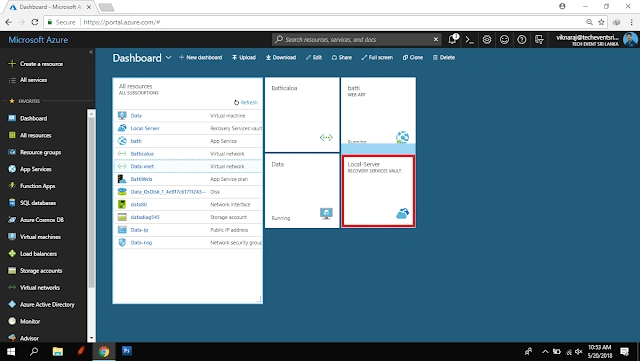Open Load balancers in sidebar
This screenshot has height=361, width=640.
click(x=33, y=254)
